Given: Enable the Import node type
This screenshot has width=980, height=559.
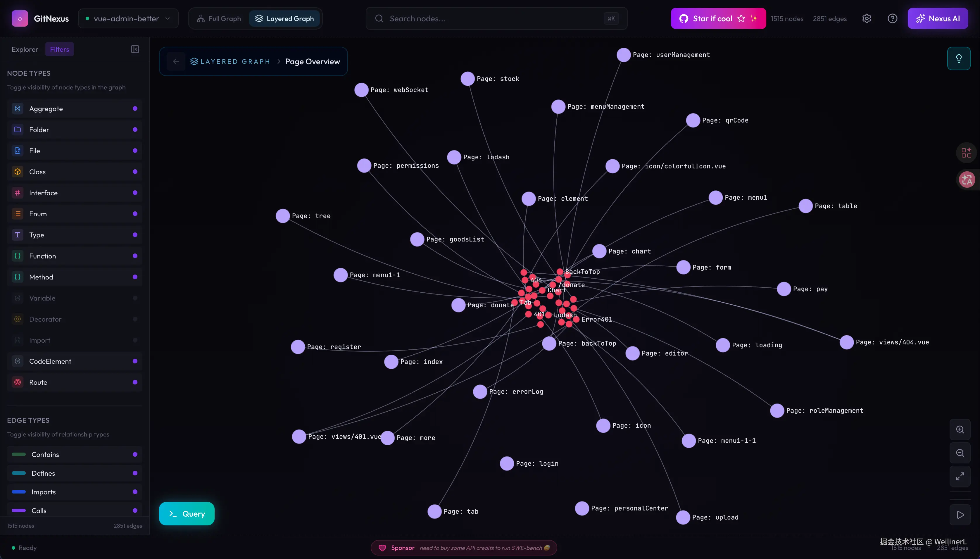Looking at the screenshot, I should [75, 340].
